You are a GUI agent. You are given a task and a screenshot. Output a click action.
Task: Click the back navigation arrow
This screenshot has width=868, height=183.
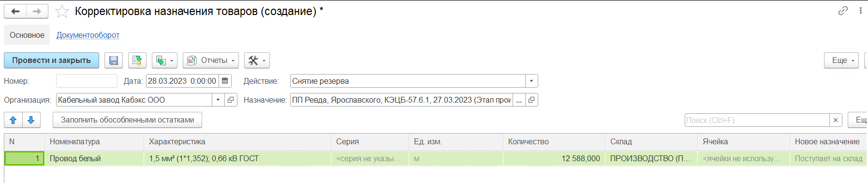[x=15, y=12]
